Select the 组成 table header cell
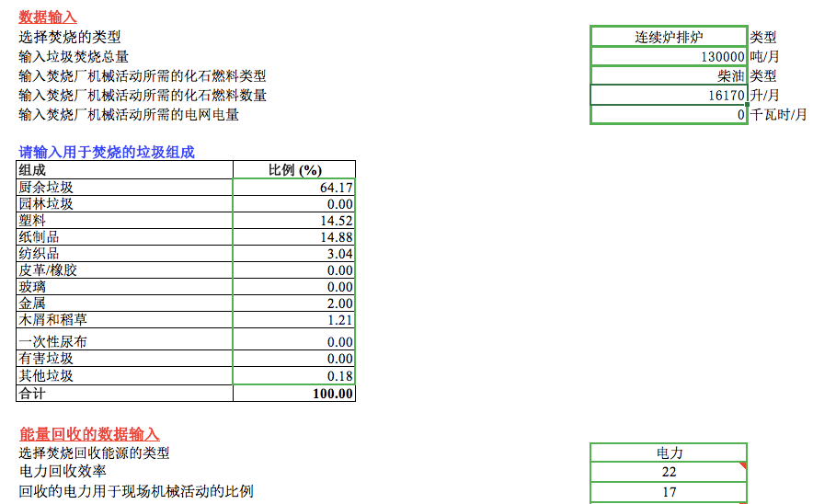The height and width of the screenshot is (504, 813). click(124, 170)
